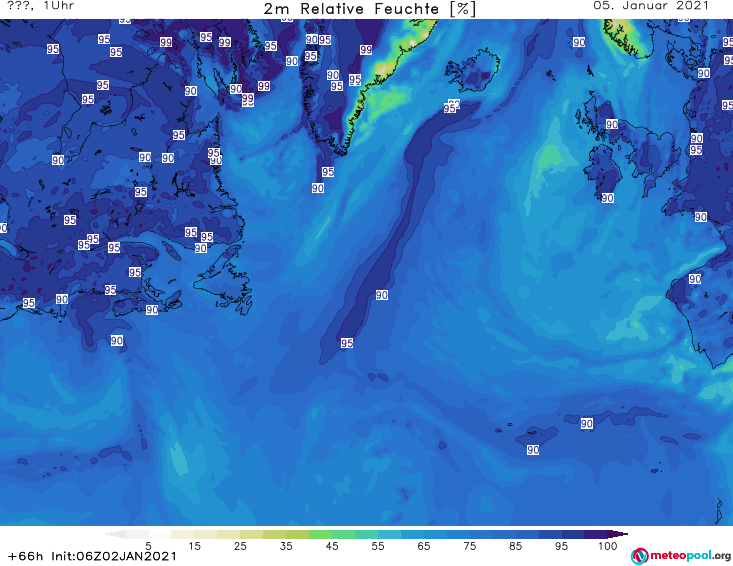Click the '15' label under the color scale
The height and width of the screenshot is (566, 733).
[x=194, y=546]
